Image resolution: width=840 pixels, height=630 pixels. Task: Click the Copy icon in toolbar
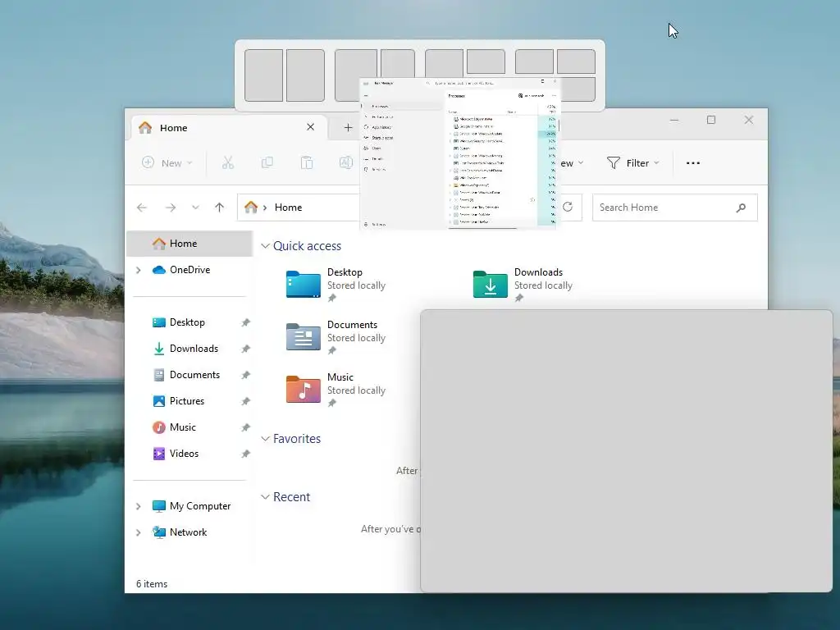(x=267, y=163)
